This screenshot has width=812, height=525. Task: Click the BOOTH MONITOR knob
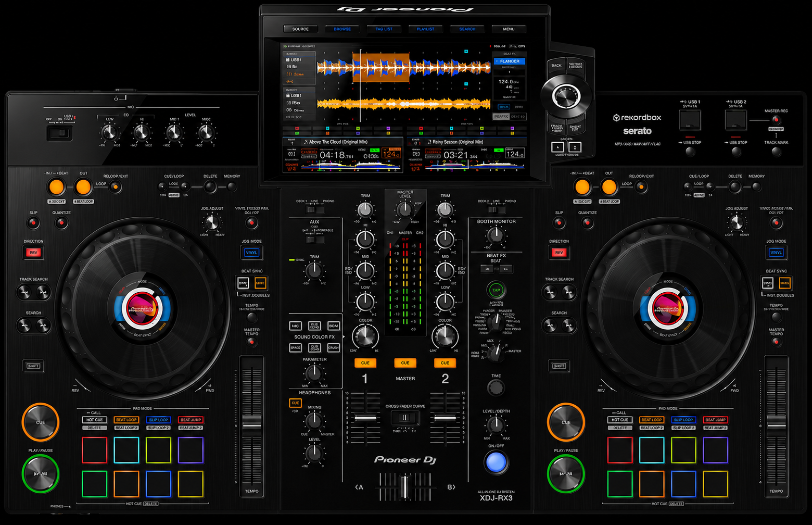[496, 235]
